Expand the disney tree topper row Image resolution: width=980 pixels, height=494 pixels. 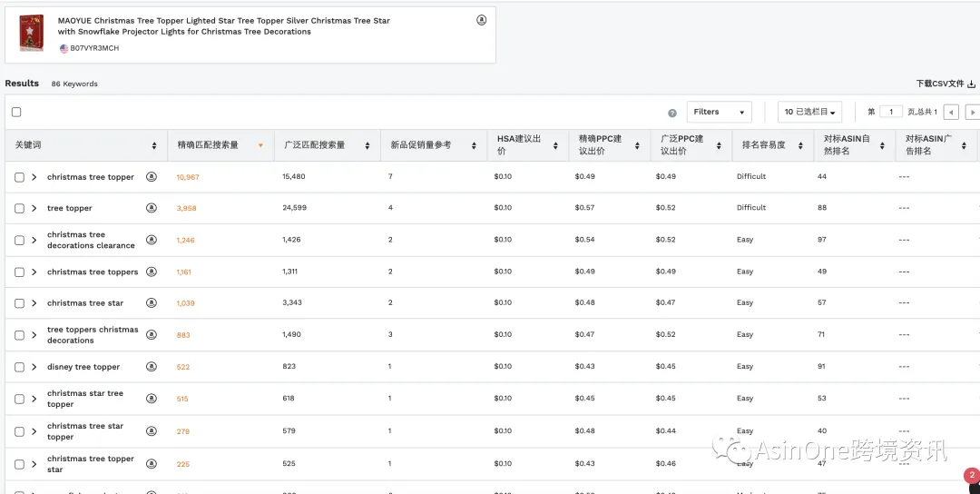pyautogui.click(x=34, y=367)
